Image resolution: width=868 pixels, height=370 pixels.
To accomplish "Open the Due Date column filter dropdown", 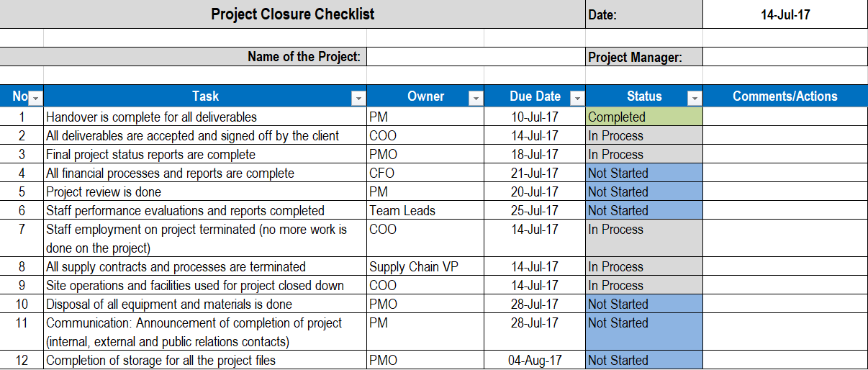I will pos(577,98).
